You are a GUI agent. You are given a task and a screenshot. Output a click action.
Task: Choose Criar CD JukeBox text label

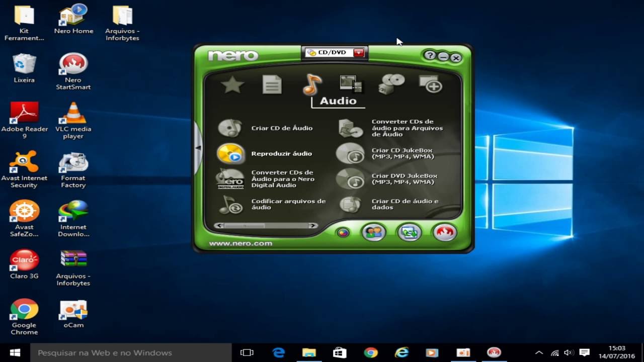403,153
